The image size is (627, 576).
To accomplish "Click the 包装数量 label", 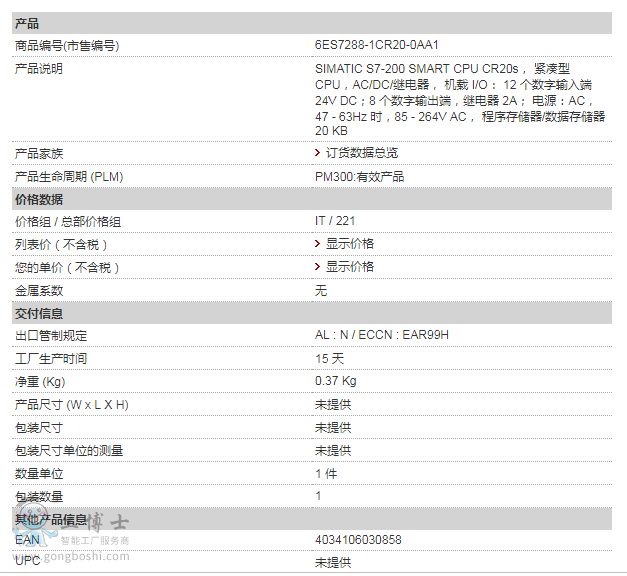I will click(x=39, y=497).
